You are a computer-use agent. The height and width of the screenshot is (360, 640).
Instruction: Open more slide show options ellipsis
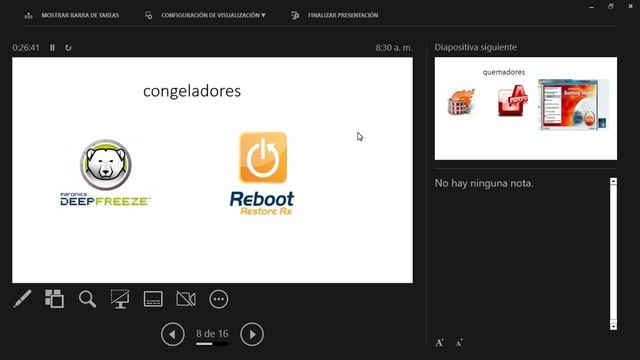click(219, 299)
